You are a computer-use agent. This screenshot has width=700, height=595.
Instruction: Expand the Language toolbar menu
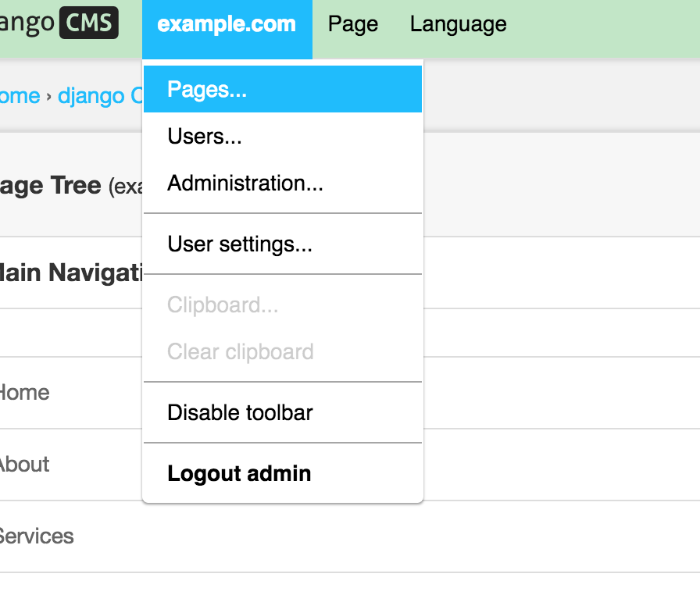pos(458,25)
